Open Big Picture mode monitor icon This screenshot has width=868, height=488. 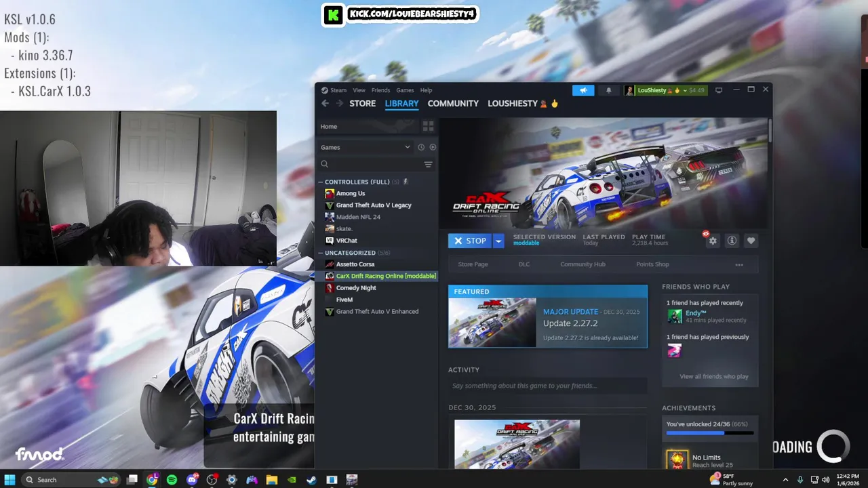coord(719,90)
